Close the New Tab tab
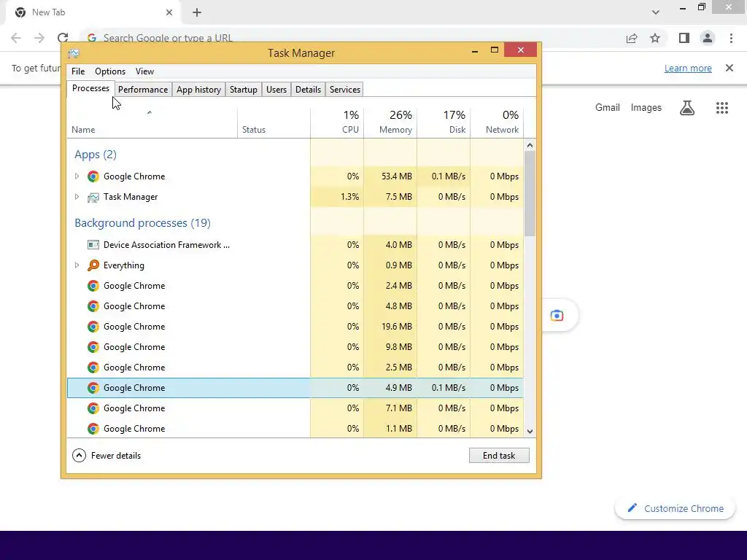 tap(169, 12)
